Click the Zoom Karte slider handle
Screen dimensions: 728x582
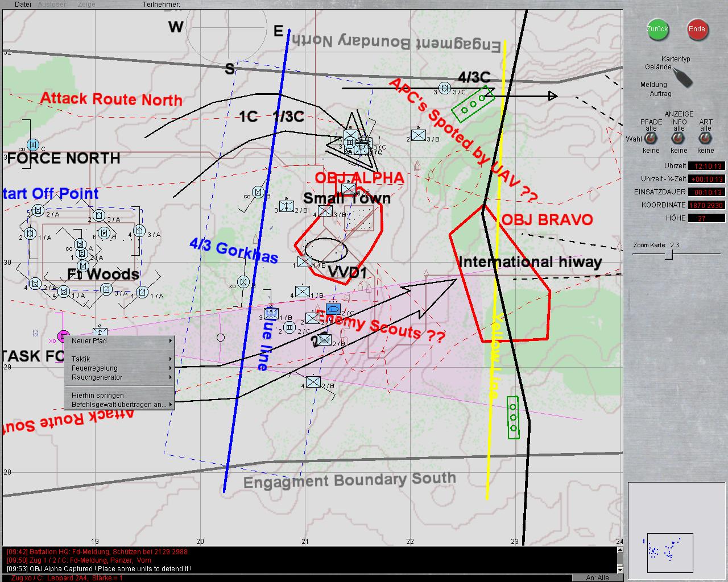[669, 255]
